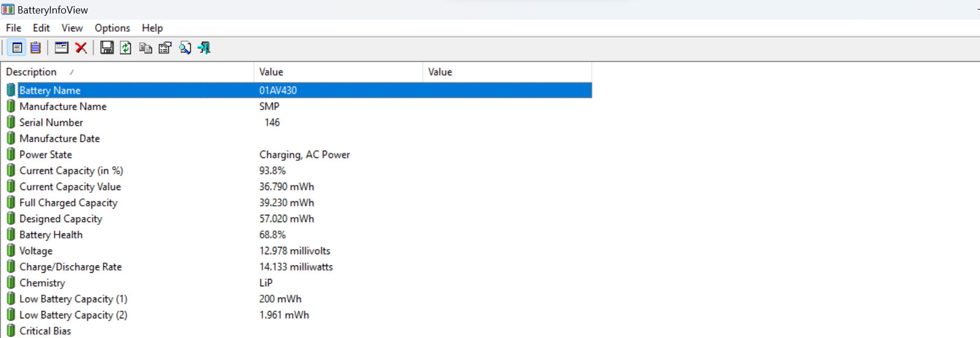
Task: Select the Charge/Discharge Rate row
Action: point(70,267)
